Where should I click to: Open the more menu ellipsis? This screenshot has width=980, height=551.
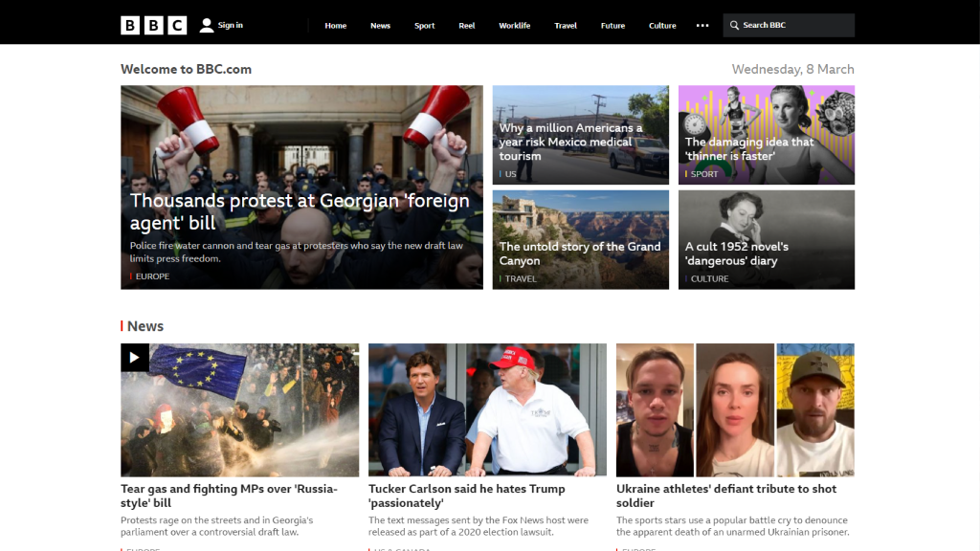(x=702, y=26)
